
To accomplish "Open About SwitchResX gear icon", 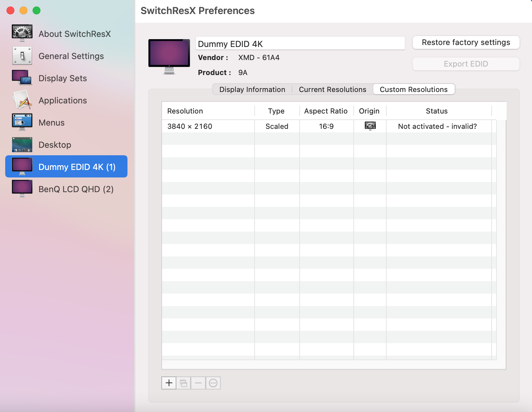I will (x=22, y=33).
